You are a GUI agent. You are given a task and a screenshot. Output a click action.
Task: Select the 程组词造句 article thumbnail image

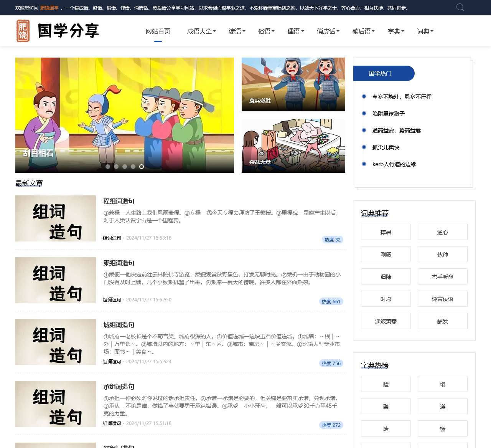point(55,218)
